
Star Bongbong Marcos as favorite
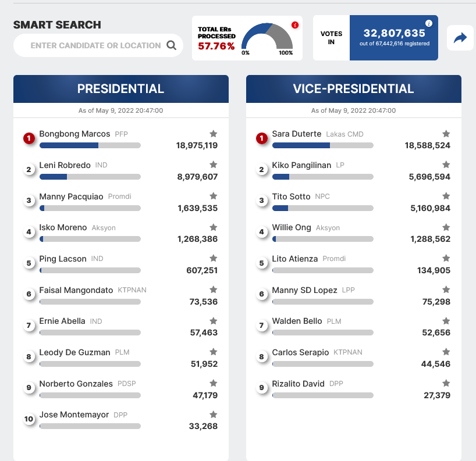(x=214, y=134)
